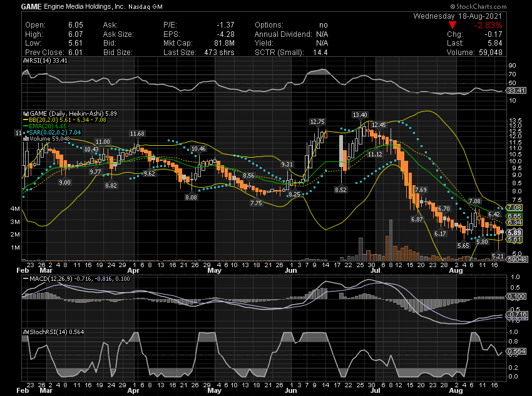The image size is (532, 396).
Task: Click the 12.45 price label near July
Action: 379,124
